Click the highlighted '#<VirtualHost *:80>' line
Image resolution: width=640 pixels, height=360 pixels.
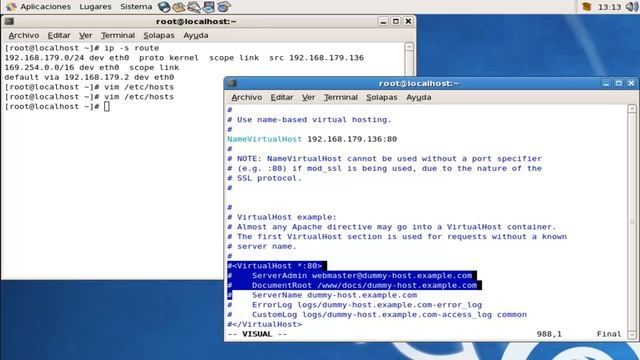(x=277, y=266)
